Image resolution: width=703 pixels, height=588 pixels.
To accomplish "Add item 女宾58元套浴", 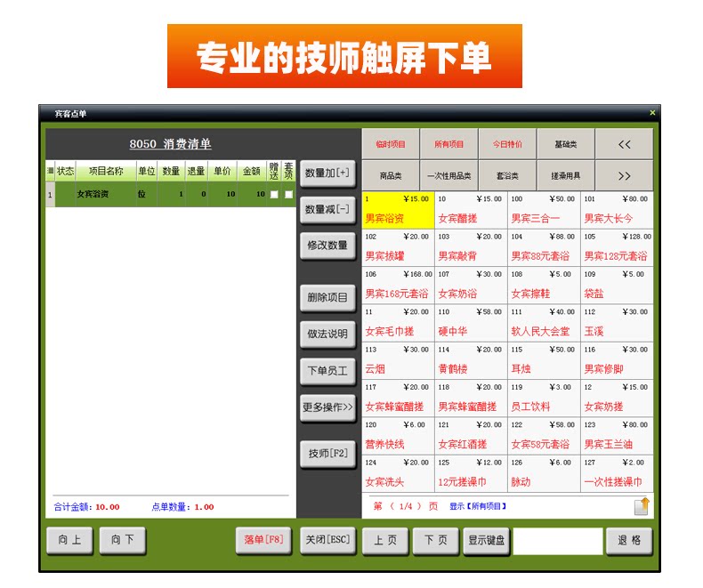I will click(x=544, y=436).
